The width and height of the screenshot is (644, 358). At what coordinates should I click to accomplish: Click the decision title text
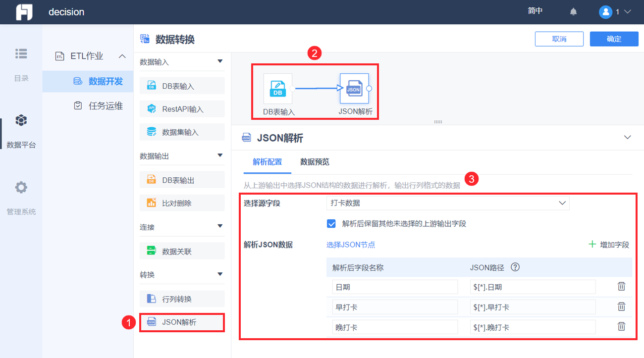point(66,12)
